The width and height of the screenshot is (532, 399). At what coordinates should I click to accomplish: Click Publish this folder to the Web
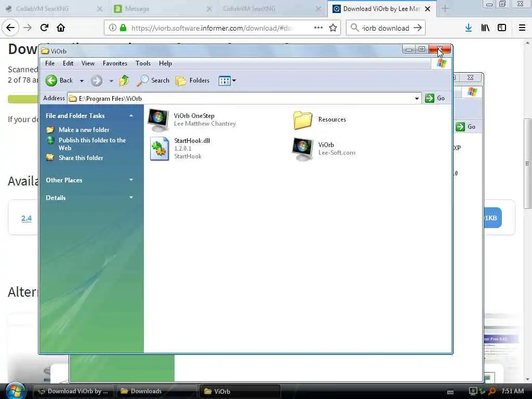click(92, 144)
